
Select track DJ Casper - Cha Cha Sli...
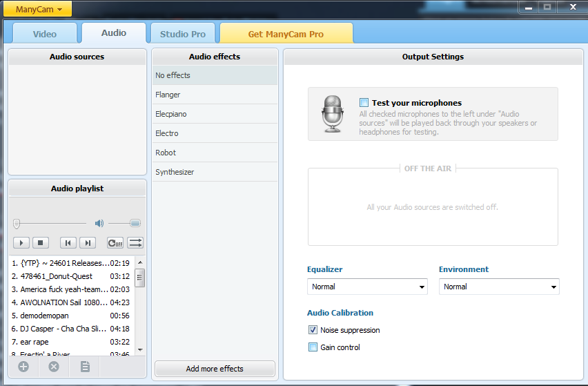click(x=71, y=329)
